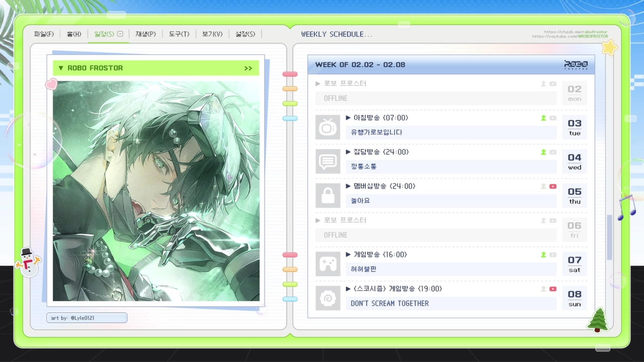
Task: Click the schedule panel vertical scrollbar
Action: pyautogui.click(x=609, y=237)
